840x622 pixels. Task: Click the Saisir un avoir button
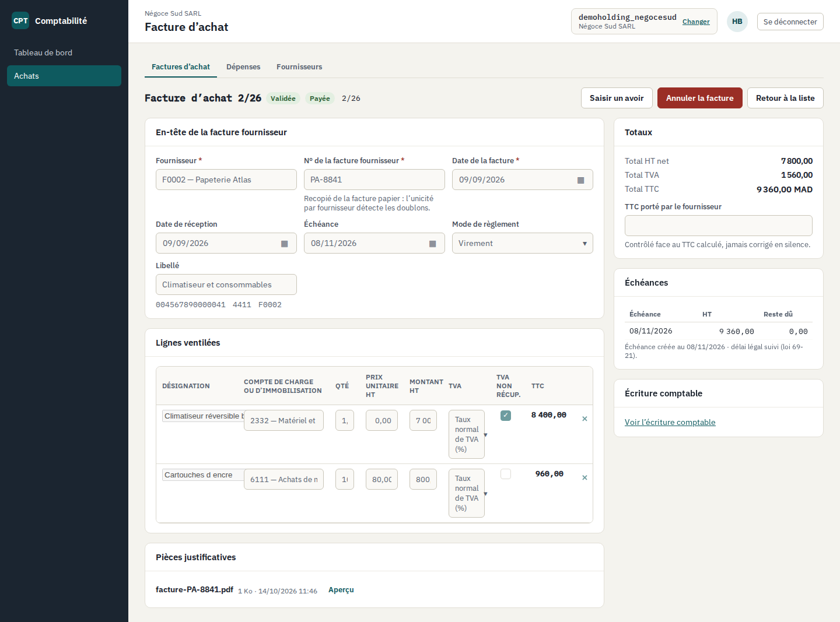coord(617,98)
